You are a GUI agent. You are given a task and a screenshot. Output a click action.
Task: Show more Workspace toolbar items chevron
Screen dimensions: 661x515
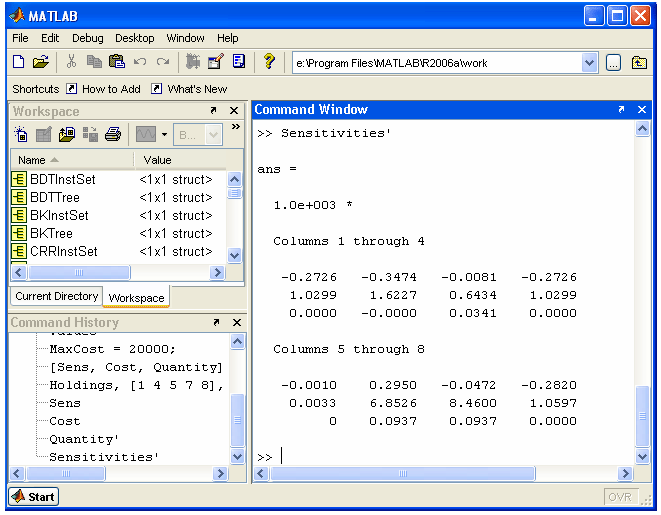pyautogui.click(x=236, y=126)
